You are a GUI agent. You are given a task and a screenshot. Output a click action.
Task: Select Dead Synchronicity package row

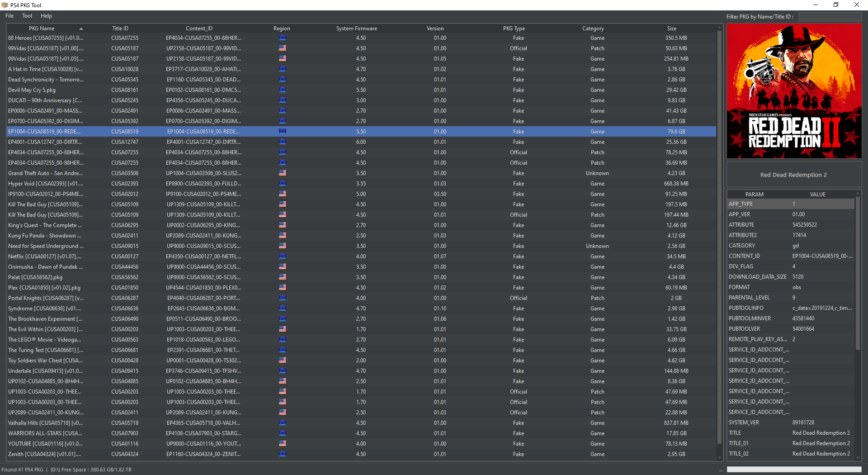tap(361, 80)
